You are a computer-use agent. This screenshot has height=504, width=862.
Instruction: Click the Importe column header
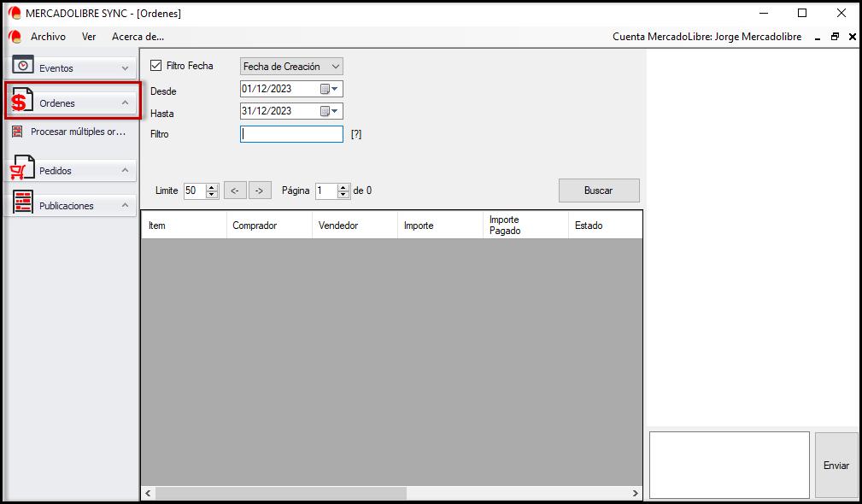[440, 226]
